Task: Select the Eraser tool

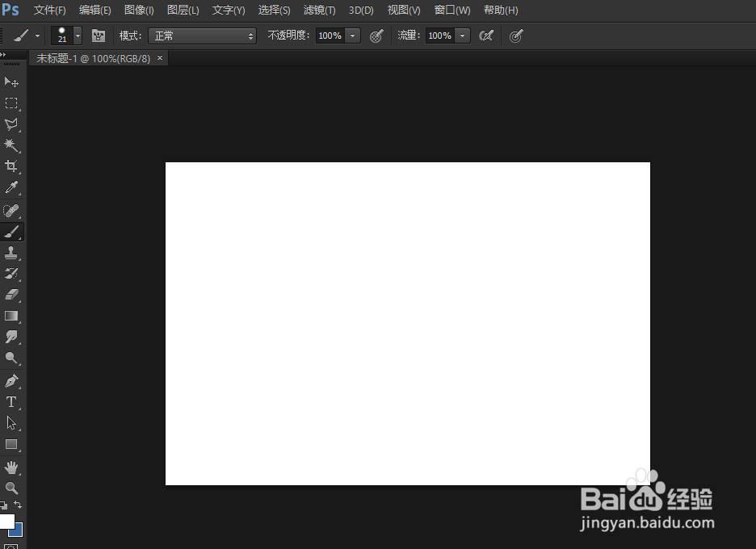Action: [11, 295]
